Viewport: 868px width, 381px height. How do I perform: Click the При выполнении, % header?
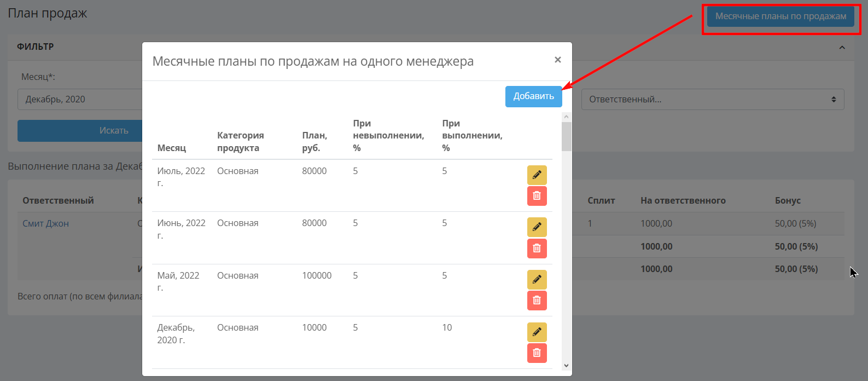472,136
